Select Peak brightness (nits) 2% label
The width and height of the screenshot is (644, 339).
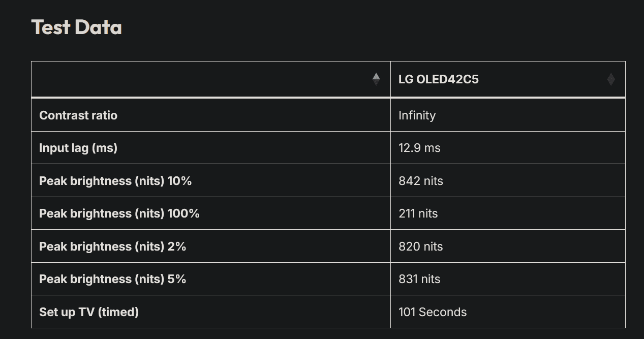[x=113, y=246]
